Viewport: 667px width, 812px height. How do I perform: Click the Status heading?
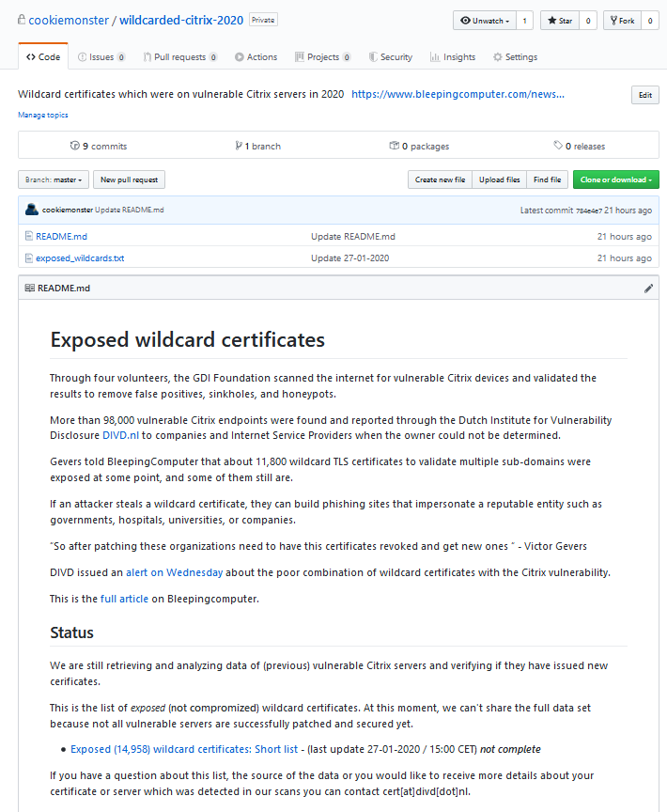tap(72, 632)
